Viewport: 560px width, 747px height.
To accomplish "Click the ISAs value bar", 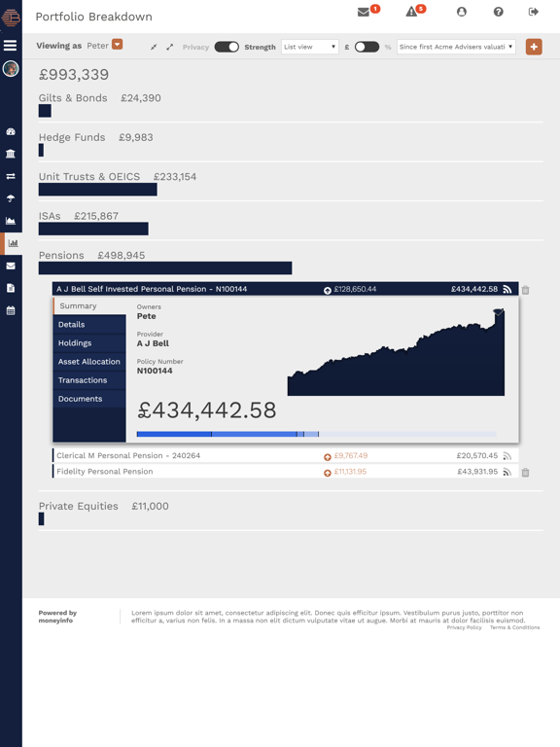I will point(93,229).
